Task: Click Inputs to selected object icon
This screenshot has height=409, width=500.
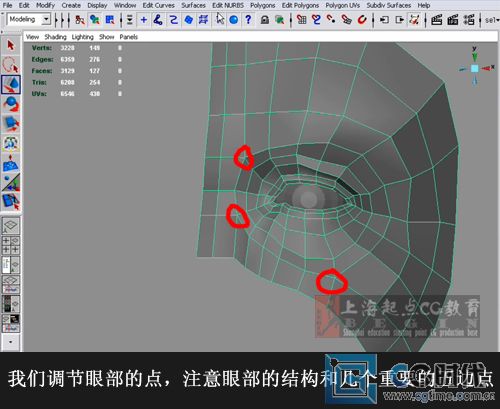Action: click(384, 20)
